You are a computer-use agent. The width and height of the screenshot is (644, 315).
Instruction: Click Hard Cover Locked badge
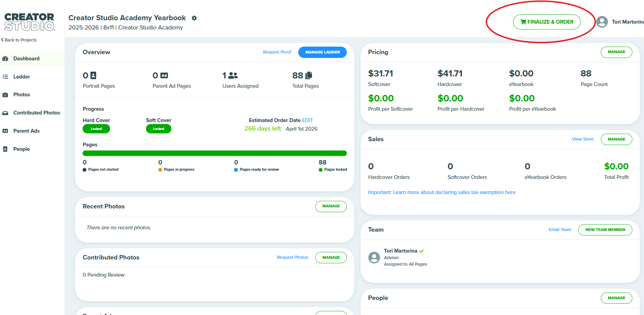click(96, 129)
